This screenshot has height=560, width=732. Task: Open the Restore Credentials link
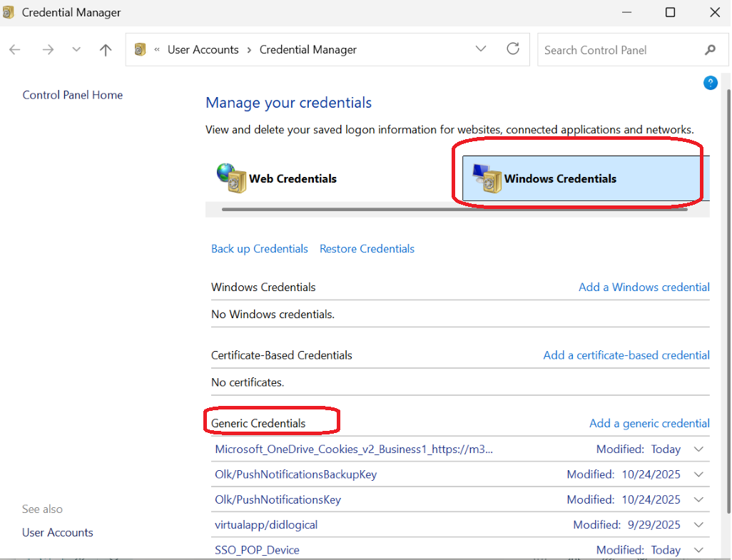point(367,249)
